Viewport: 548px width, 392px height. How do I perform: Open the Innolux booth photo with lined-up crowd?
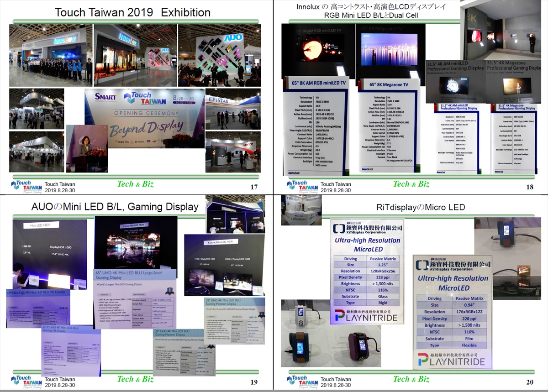51,55
